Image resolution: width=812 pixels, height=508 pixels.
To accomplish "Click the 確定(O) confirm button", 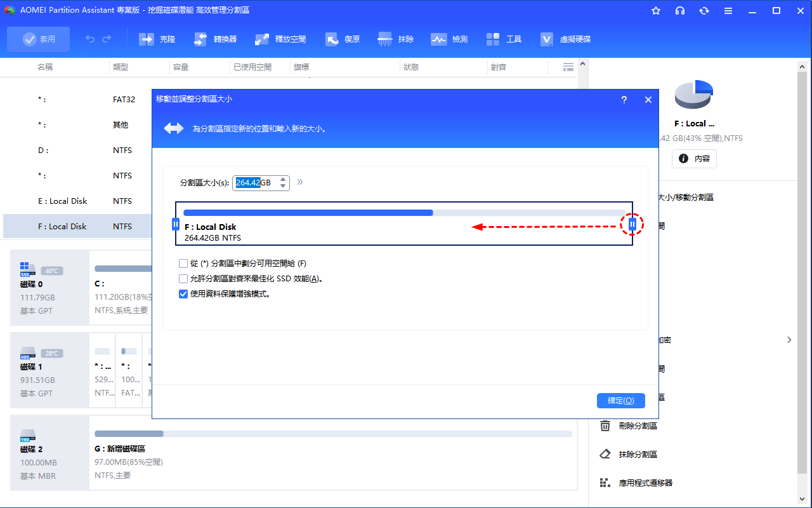I will point(620,401).
